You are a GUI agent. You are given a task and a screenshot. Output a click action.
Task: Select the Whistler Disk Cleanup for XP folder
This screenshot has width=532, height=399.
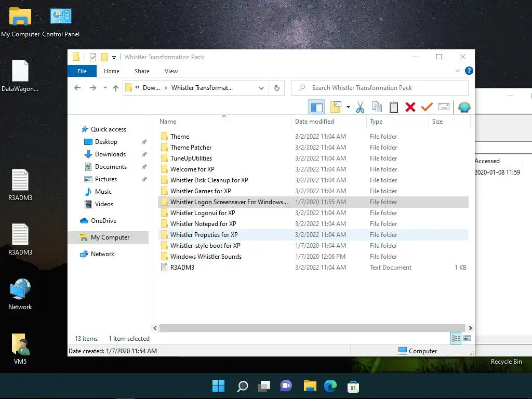pyautogui.click(x=313, y=180)
